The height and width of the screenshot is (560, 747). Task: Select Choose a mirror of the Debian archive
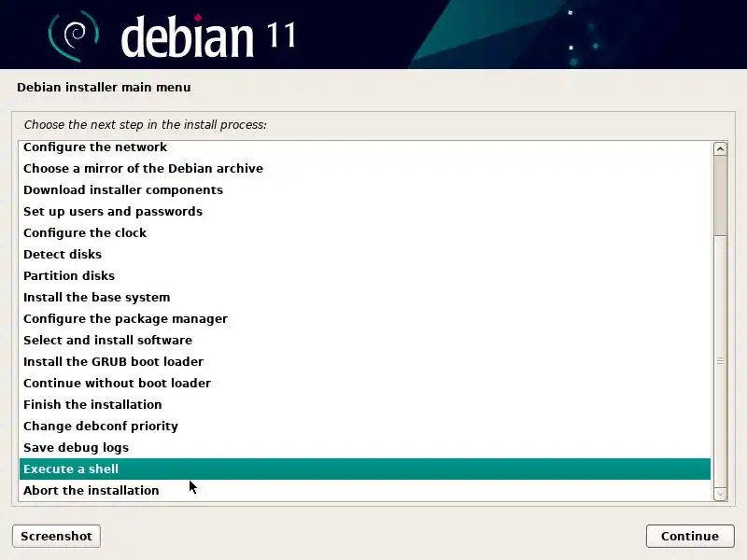pos(364,169)
